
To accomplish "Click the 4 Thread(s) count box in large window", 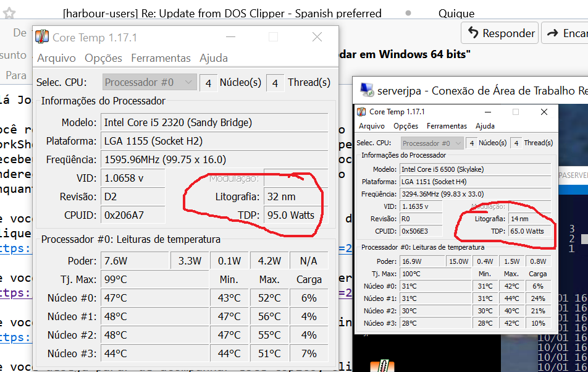I will pyautogui.click(x=275, y=83).
